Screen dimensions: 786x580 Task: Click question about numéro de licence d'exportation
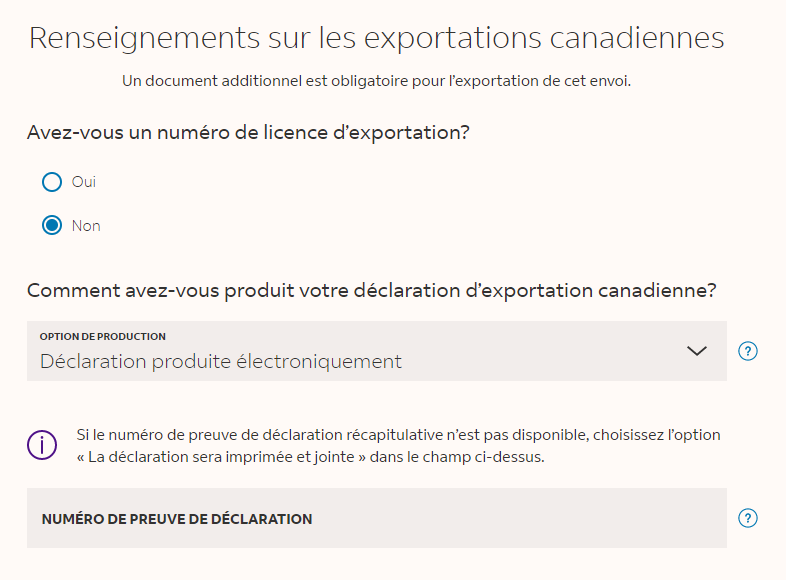[248, 132]
